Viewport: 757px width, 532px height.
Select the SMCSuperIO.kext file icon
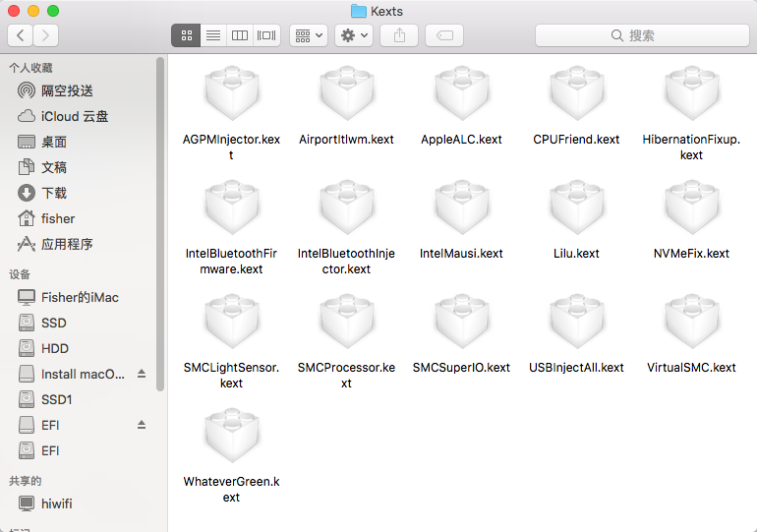[x=461, y=321]
